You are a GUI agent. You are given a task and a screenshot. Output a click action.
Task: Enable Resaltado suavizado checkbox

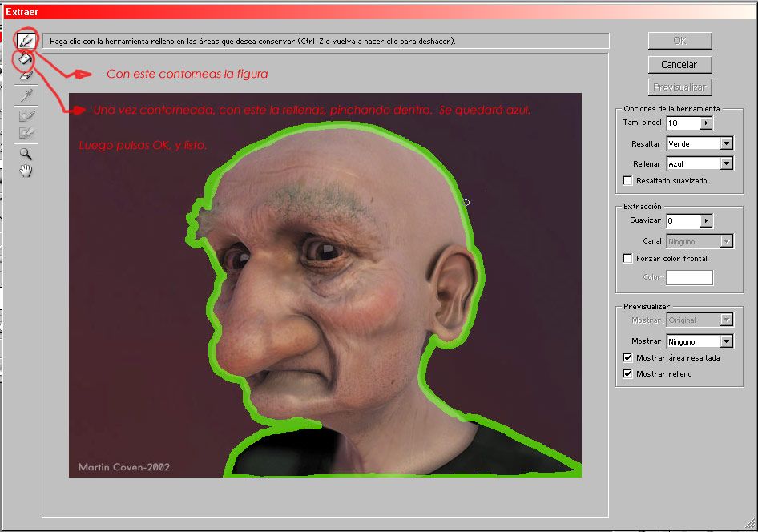(x=627, y=181)
